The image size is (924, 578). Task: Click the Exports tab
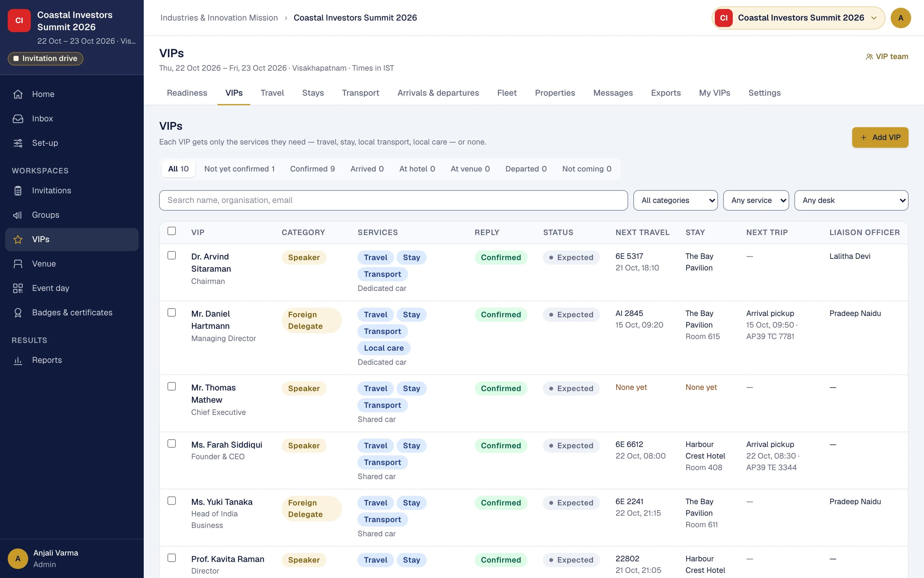pyautogui.click(x=665, y=93)
